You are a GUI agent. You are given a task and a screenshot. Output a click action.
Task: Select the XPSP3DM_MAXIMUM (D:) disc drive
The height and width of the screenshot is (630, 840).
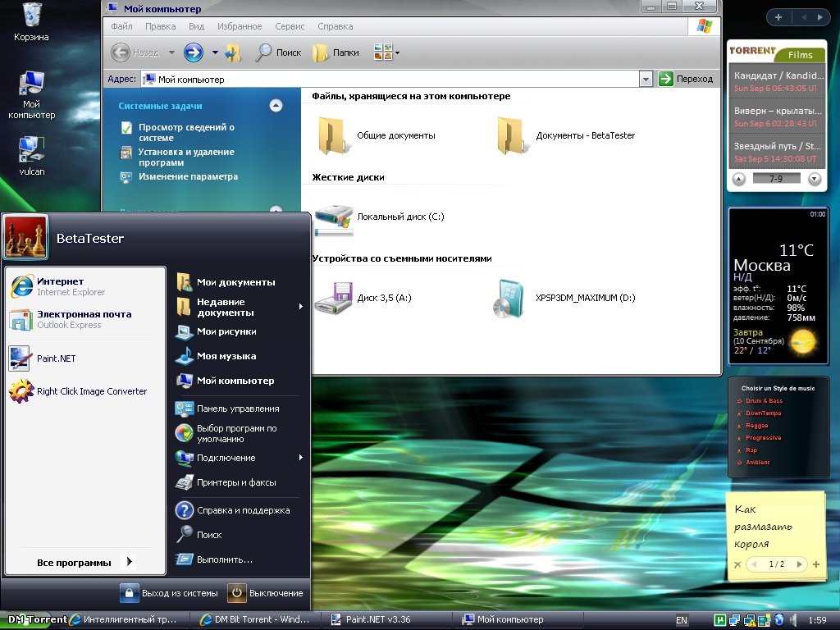pyautogui.click(x=564, y=298)
